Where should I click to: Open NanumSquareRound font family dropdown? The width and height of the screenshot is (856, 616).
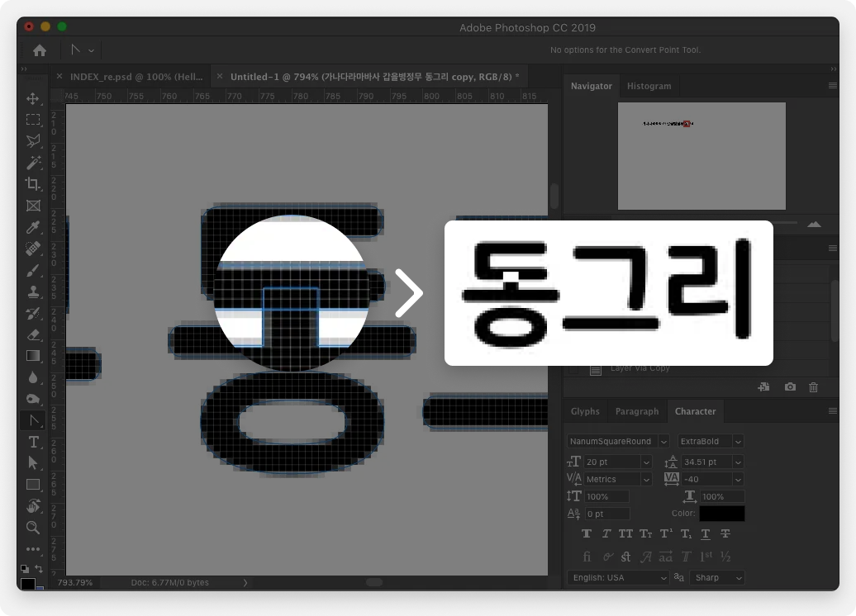[x=663, y=442]
